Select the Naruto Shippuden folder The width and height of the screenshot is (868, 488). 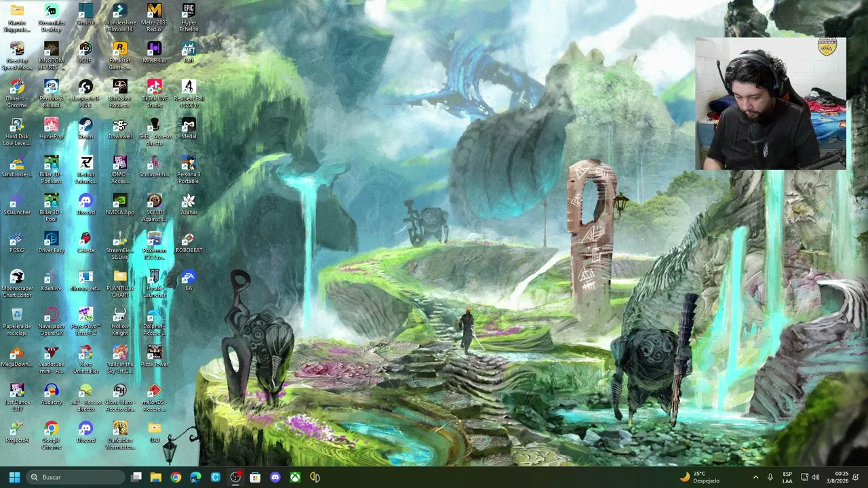pos(17,18)
